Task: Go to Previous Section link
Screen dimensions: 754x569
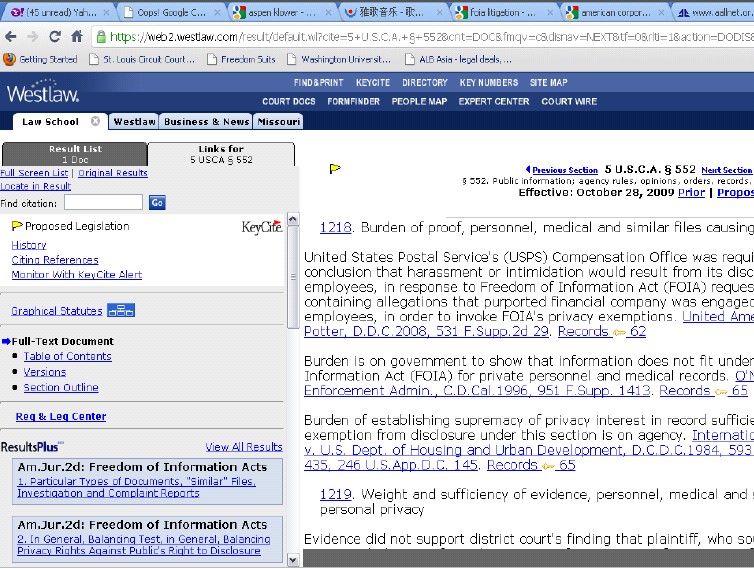Action: 565,170
